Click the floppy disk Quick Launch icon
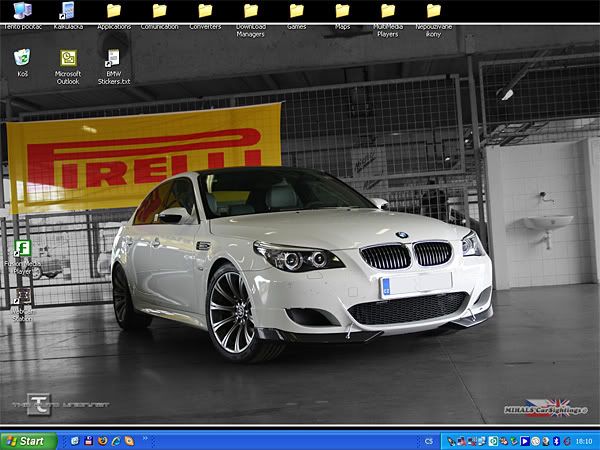Screen dimensions: 600x450 (x=89, y=441)
